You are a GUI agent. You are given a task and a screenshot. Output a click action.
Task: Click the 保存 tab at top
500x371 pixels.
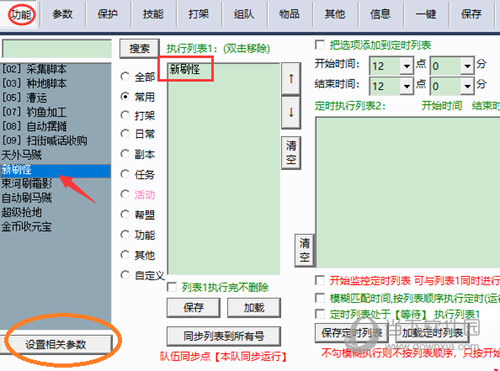tap(471, 14)
